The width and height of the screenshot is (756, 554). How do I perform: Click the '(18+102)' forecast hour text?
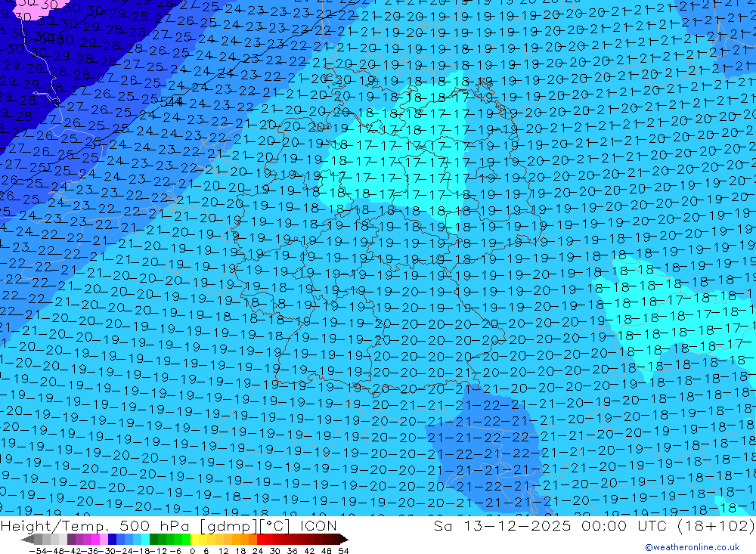click(x=715, y=526)
